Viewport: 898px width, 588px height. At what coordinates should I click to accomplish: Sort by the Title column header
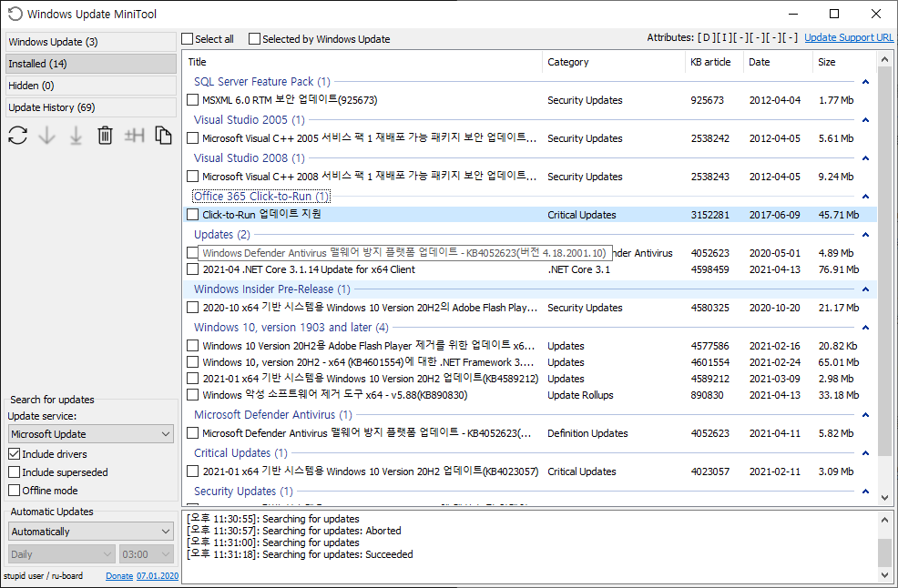tap(362, 62)
